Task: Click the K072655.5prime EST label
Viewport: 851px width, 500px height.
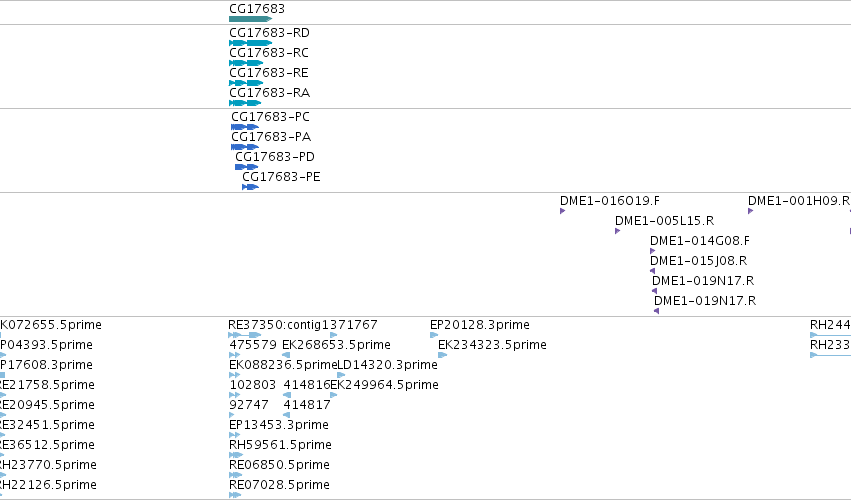Action: (51, 325)
